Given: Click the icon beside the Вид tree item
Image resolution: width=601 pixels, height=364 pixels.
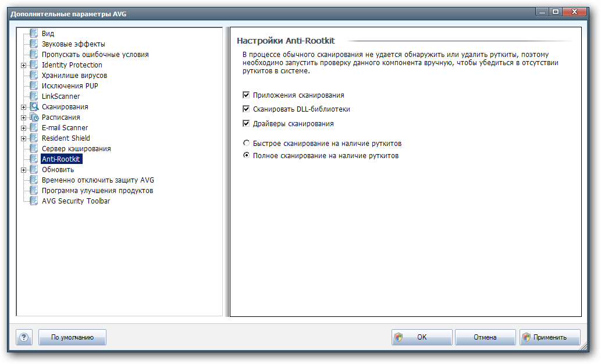Looking at the screenshot, I should point(34,33).
